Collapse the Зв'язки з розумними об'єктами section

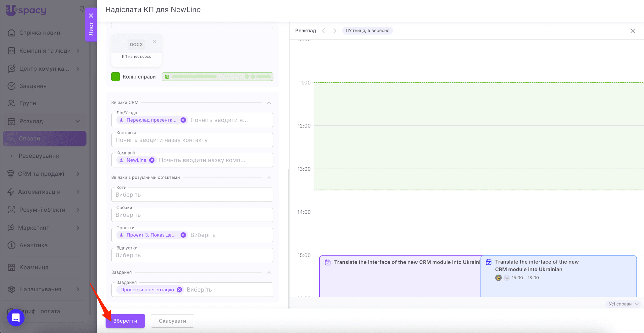[x=269, y=177]
